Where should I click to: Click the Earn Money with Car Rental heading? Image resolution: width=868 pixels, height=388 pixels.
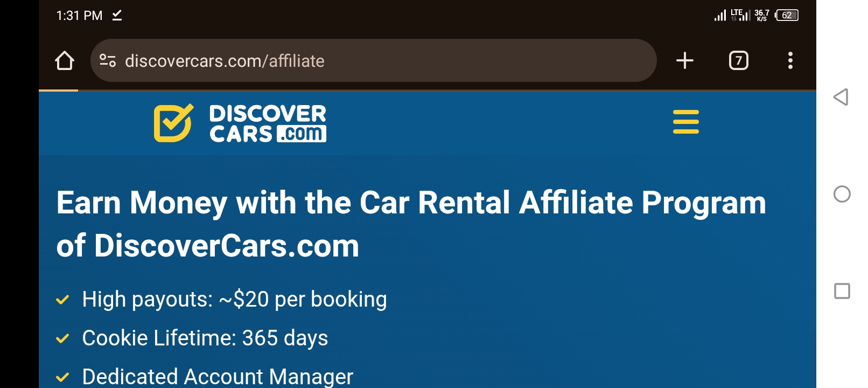(x=411, y=224)
